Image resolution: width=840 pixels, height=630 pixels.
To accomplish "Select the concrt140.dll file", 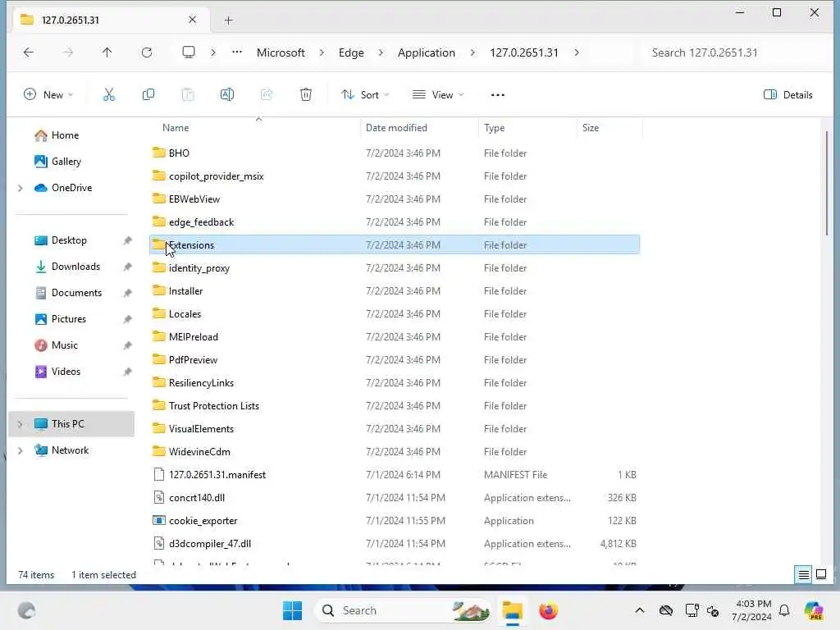I will point(395,498).
